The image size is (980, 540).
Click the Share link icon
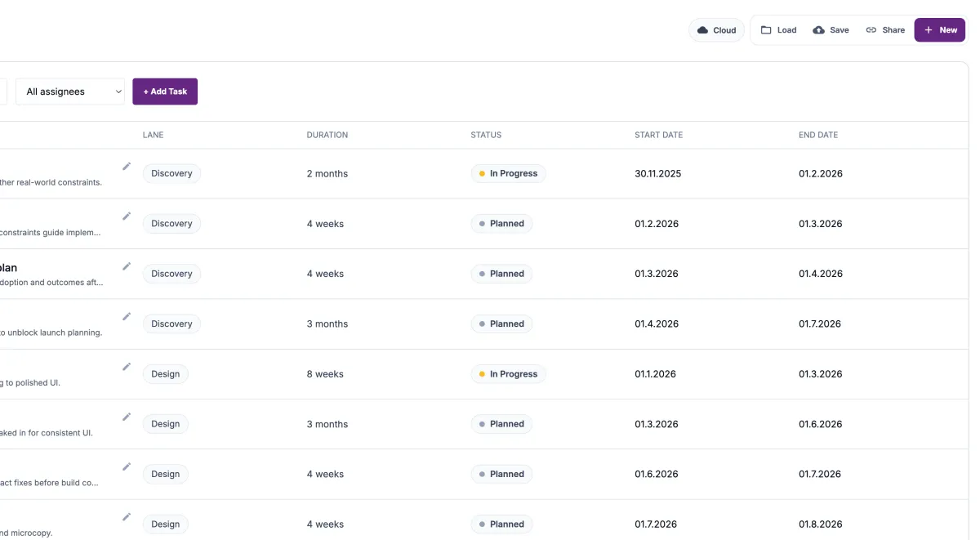[x=872, y=29]
